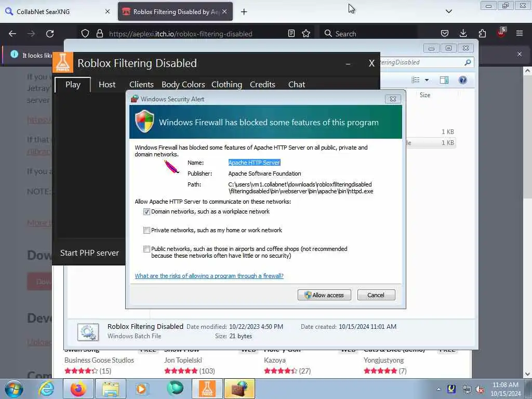Screen dimensions: 532x399
Task: Open uBlock Origin extension icon
Action: pos(501,33)
